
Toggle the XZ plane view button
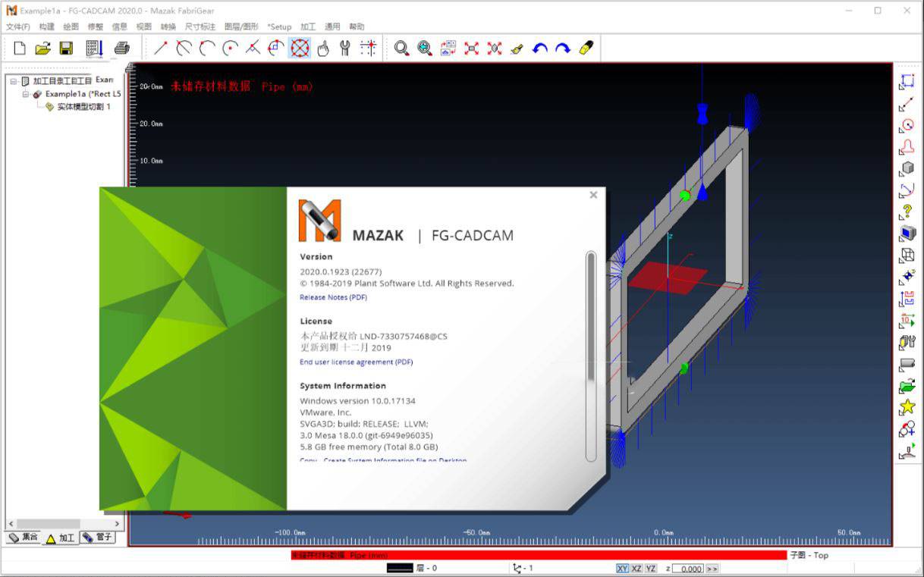coord(636,569)
